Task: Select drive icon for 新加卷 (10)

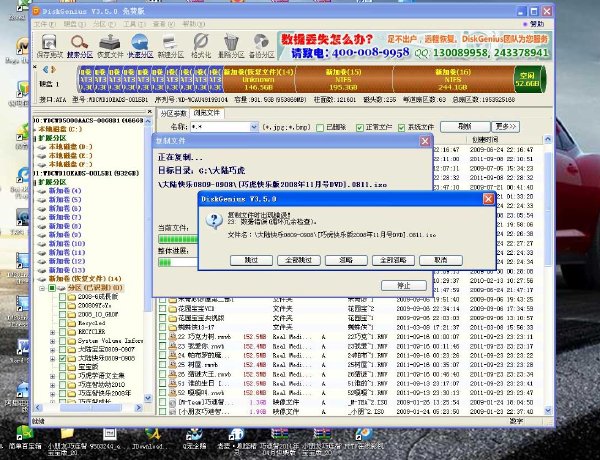Action: tap(42, 244)
